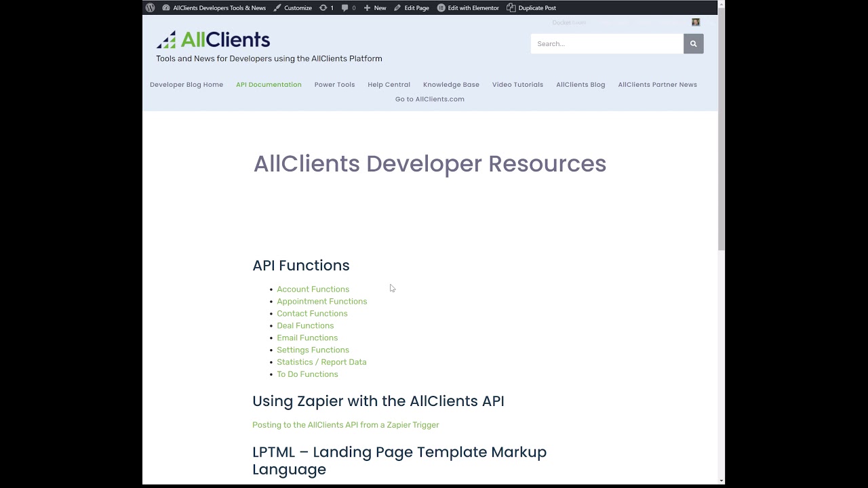Open the Appointment Functions link

click(x=321, y=302)
